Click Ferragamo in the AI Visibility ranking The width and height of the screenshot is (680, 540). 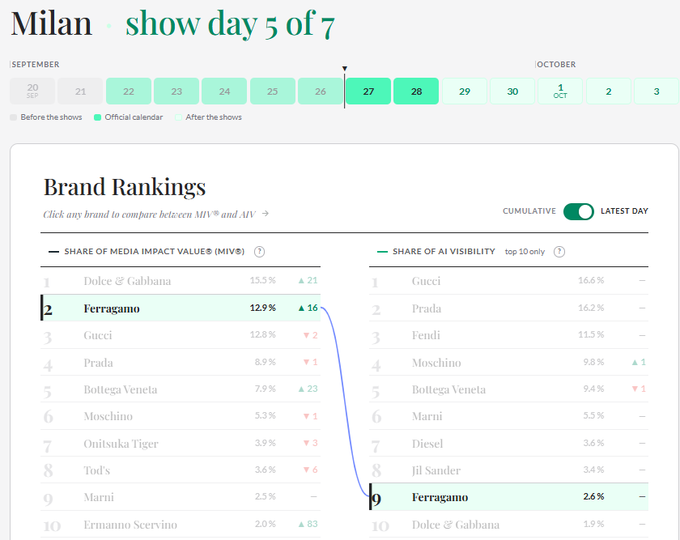tap(509, 497)
